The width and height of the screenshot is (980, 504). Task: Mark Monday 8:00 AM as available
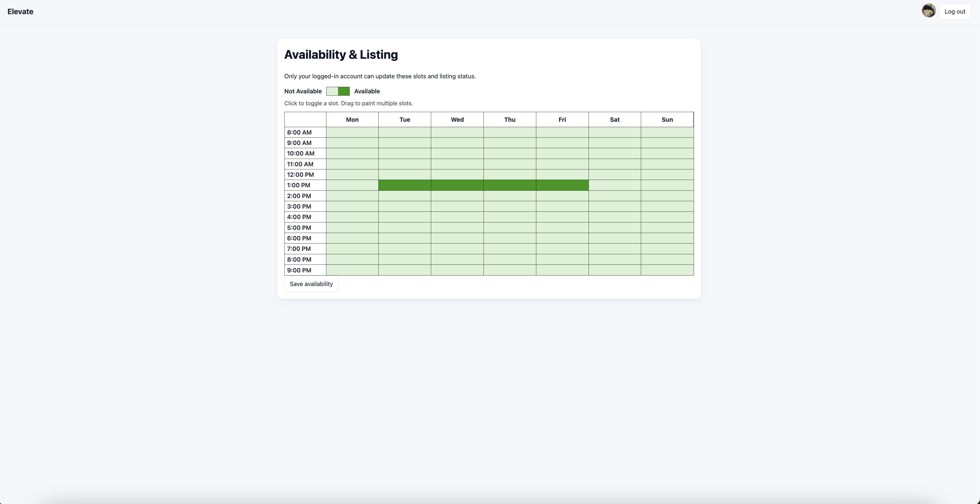pos(352,132)
